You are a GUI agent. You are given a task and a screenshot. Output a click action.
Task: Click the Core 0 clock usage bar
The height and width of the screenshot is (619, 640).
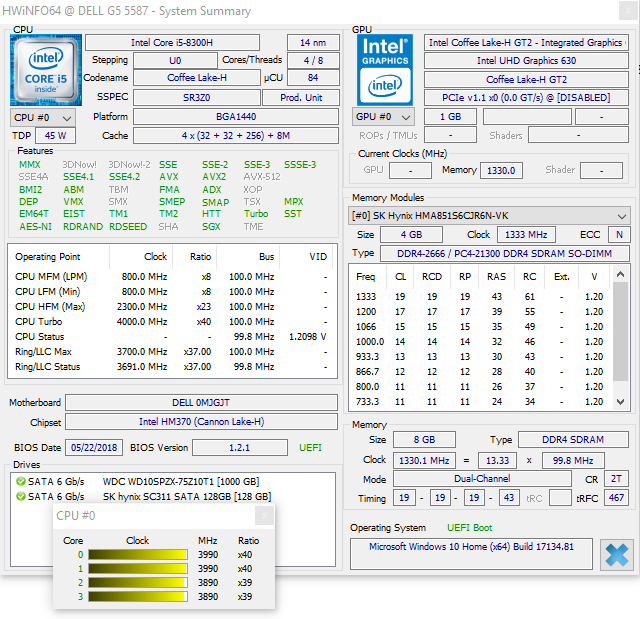pos(137,555)
